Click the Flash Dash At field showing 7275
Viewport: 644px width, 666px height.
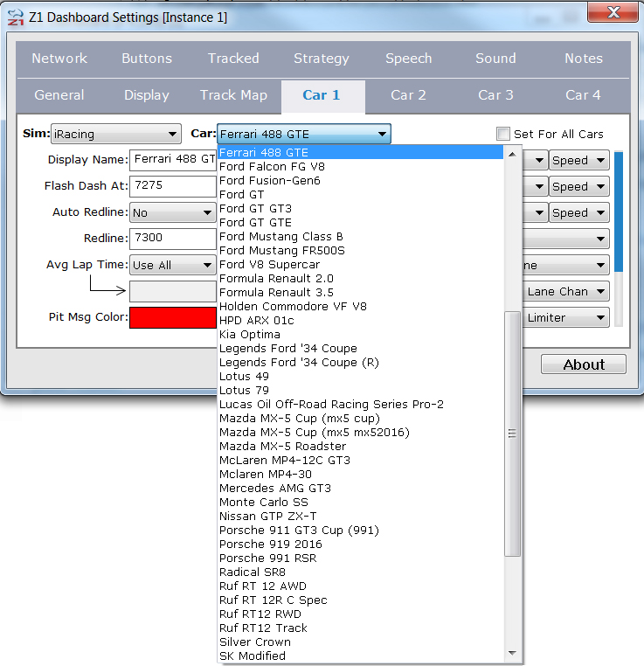[x=173, y=186]
